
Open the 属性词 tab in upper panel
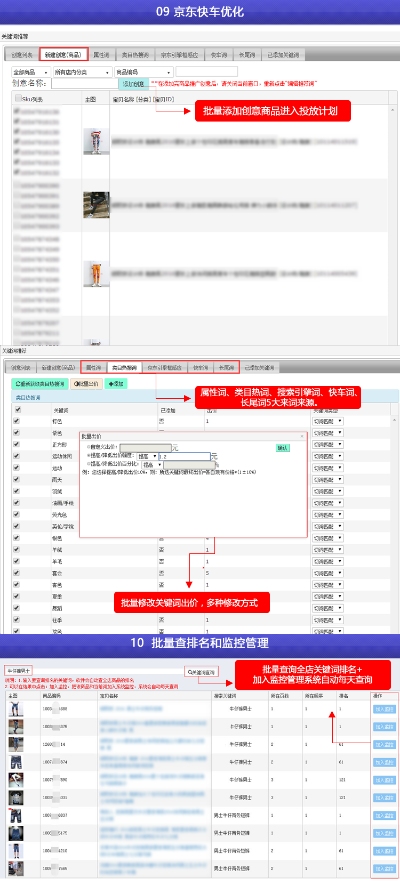pyautogui.click(x=101, y=55)
